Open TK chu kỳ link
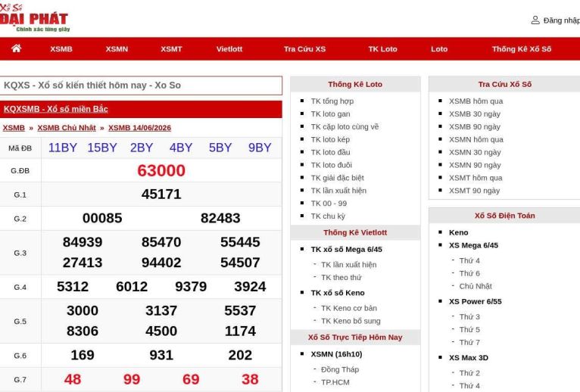Viewport: 580px width, 392px height. pos(328,216)
